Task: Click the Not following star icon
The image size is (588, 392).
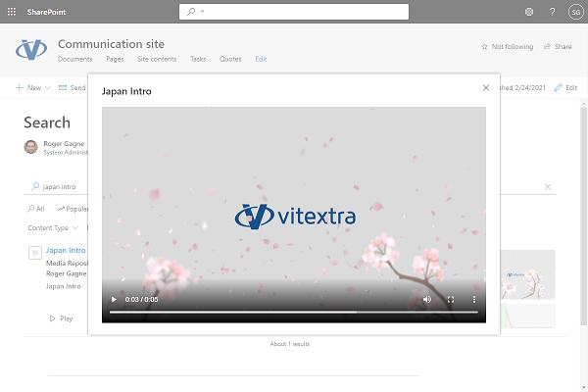Action: pos(484,46)
